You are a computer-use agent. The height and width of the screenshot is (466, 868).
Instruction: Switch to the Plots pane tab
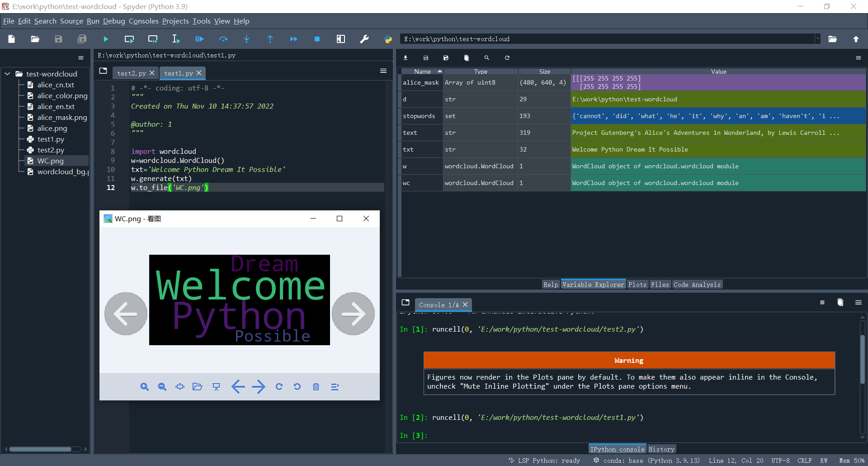tap(637, 285)
